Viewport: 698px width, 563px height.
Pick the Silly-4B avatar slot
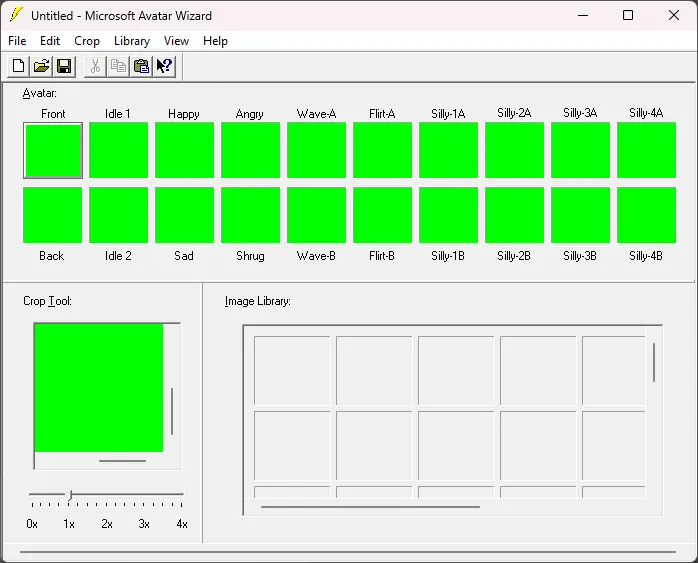[646, 215]
